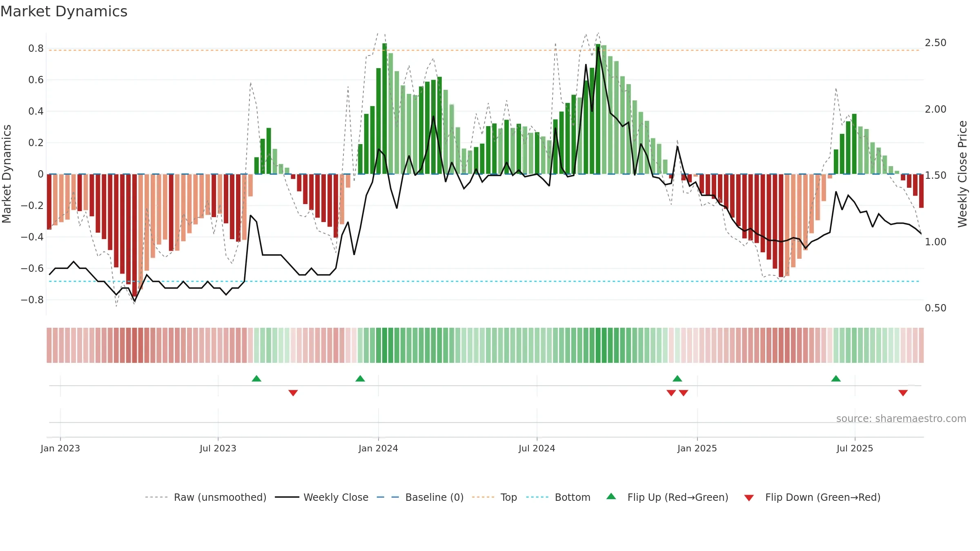Viewport: 980px width, 551px height.
Task: Toggle Flip Up (Red→Green) legend entry
Action: pyautogui.click(x=667, y=497)
